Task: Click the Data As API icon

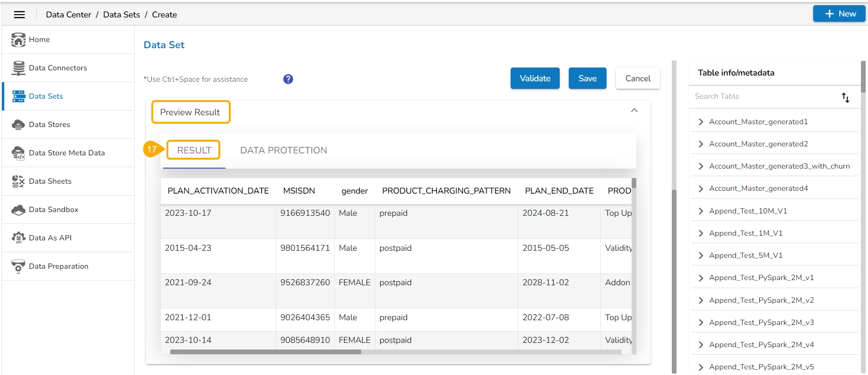Action: [x=18, y=238]
